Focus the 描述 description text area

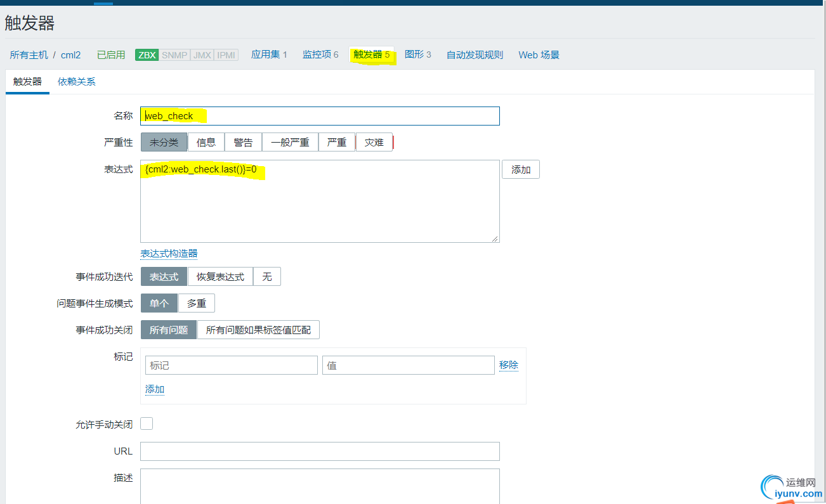pos(320,486)
